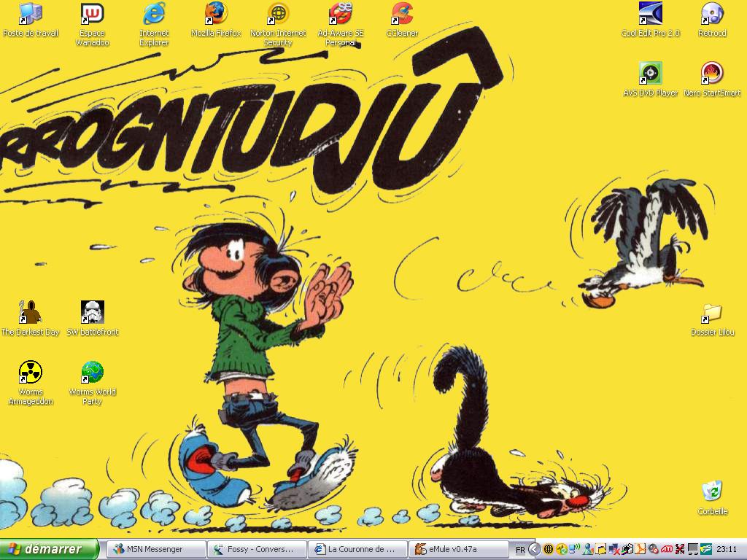Image resolution: width=747 pixels, height=560 pixels.
Task: Click MSN Messenger buddy tray icon
Action: 589,549
